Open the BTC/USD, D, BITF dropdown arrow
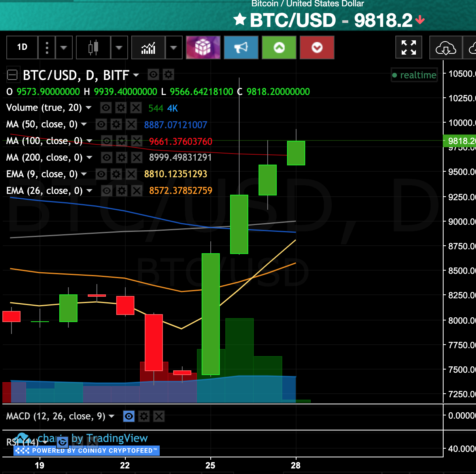 coord(136,75)
